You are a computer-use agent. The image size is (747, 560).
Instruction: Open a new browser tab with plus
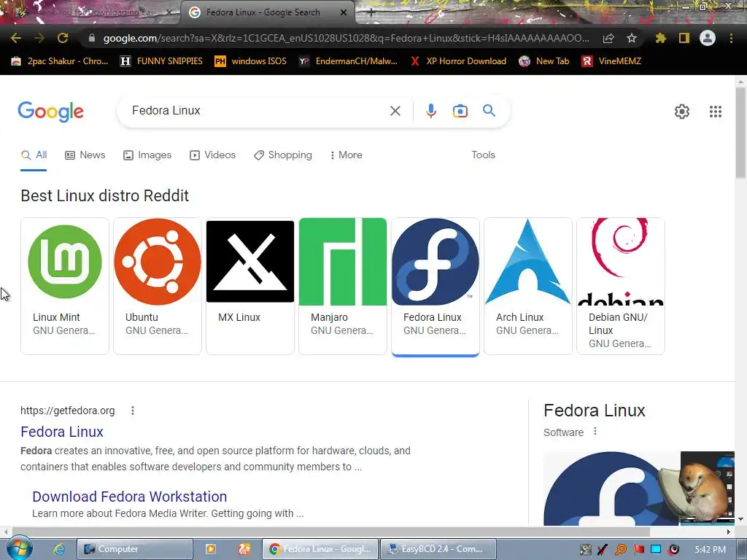click(x=371, y=13)
